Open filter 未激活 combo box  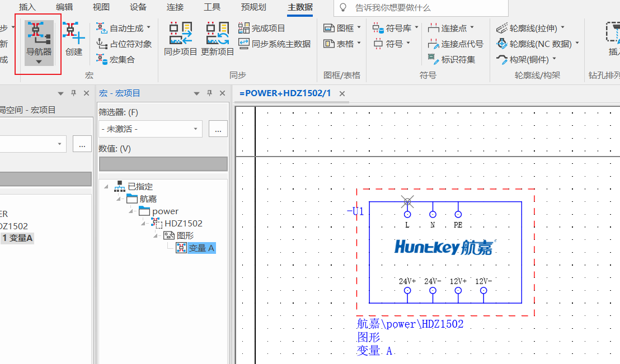pos(151,129)
